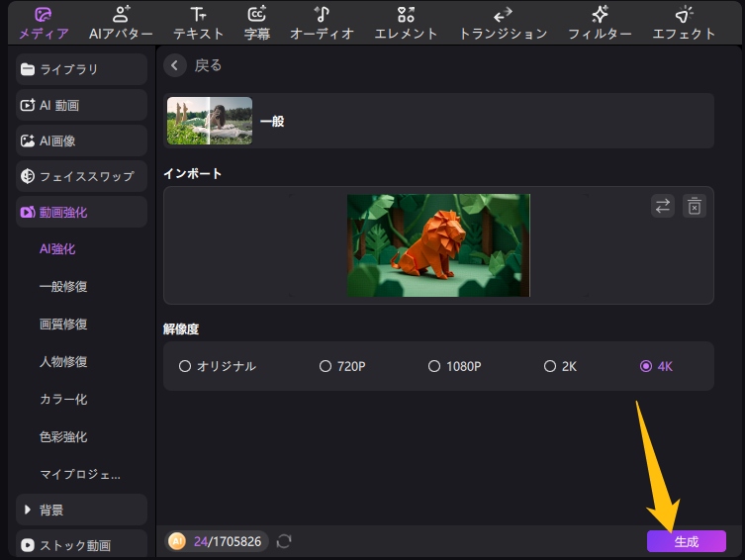Delete the imported clip with trash icon
745x560 pixels.
point(695,206)
